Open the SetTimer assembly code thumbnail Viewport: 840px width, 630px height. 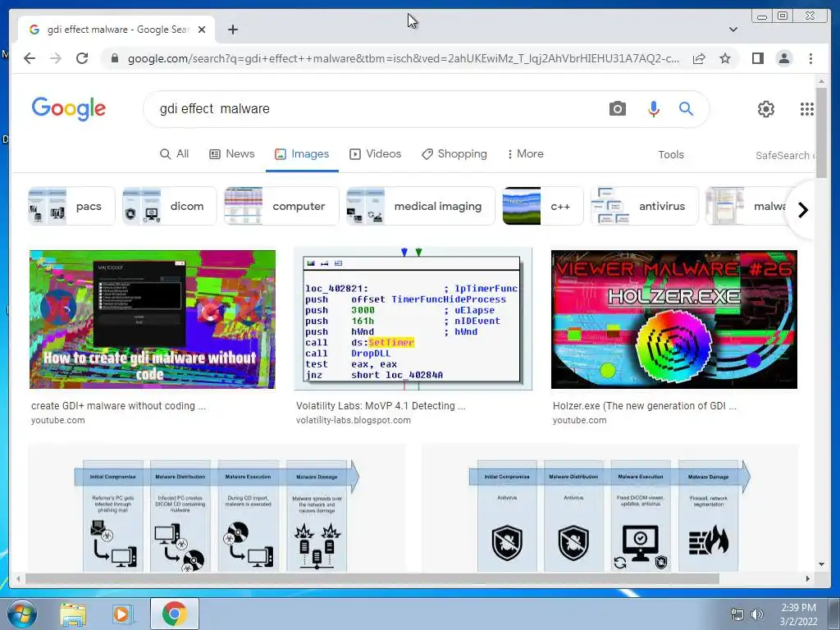coord(413,318)
